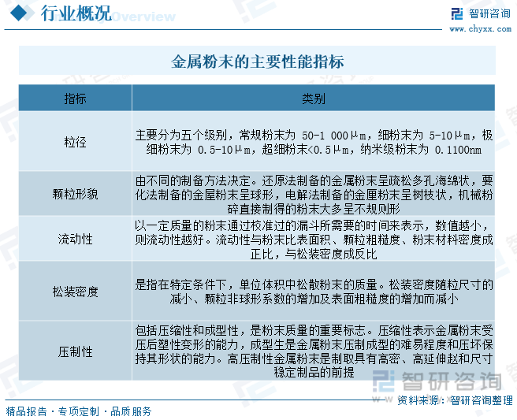Click the description starting 是指在特定条件下

coord(314,292)
